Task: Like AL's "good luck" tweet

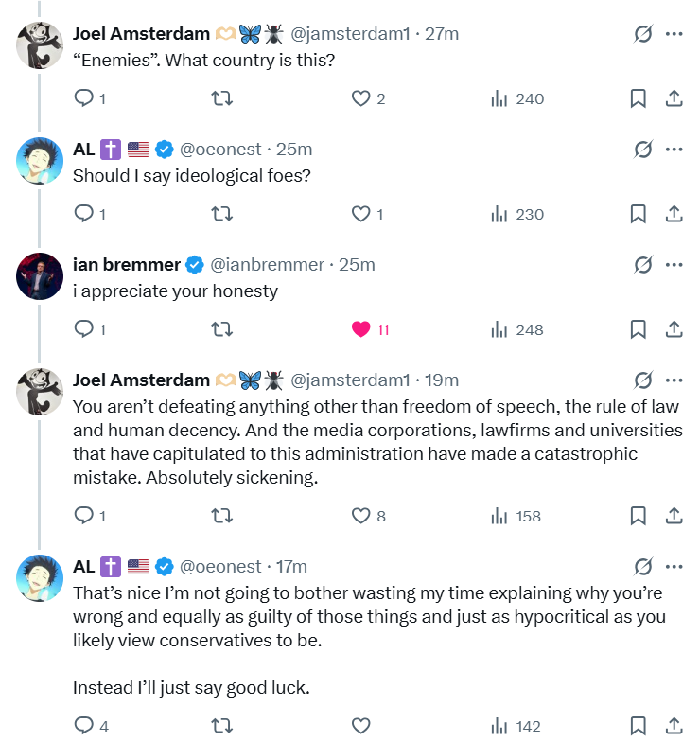Action: [360, 726]
